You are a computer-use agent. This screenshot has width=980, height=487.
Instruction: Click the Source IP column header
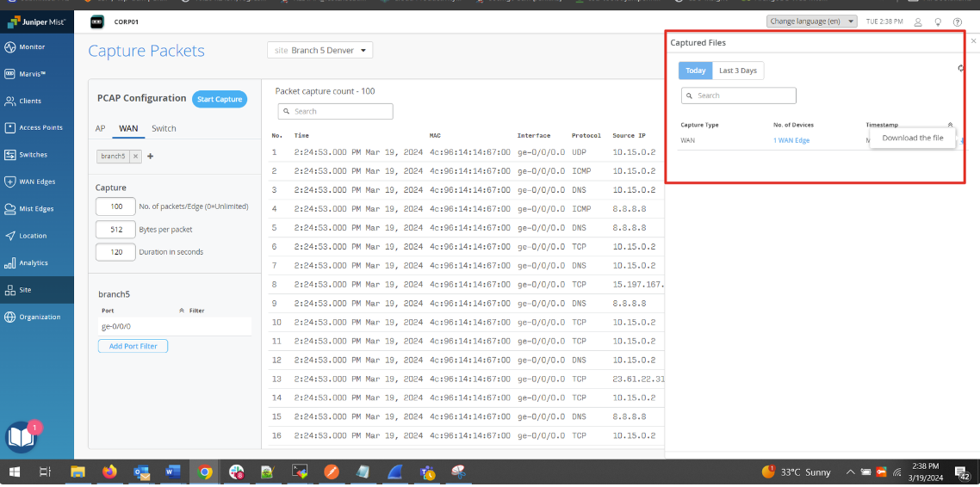point(629,135)
